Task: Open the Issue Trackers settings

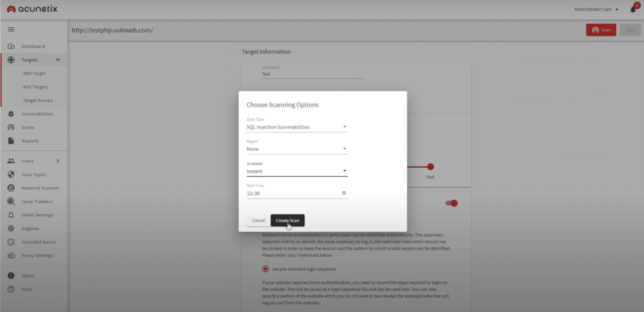Action: [38, 201]
